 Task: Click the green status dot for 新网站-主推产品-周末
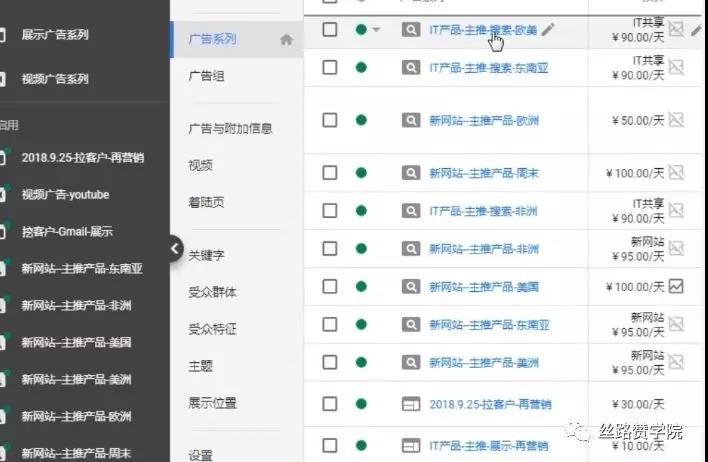[361, 173]
